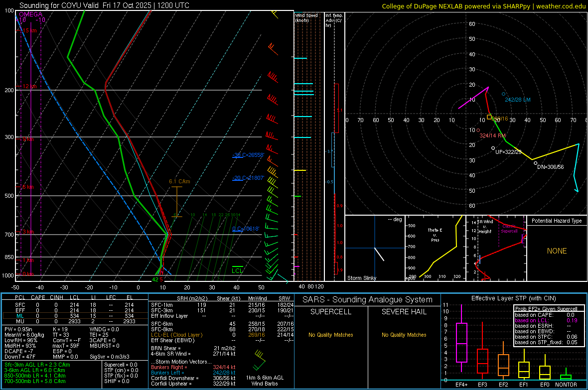Click the '700-500mb LR = 5.8 C/km' line
The image size is (588, 390).
(x=35, y=381)
